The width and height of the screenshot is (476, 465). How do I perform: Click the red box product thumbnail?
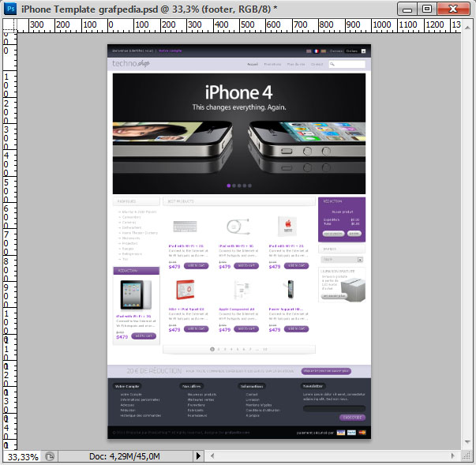[186, 289]
